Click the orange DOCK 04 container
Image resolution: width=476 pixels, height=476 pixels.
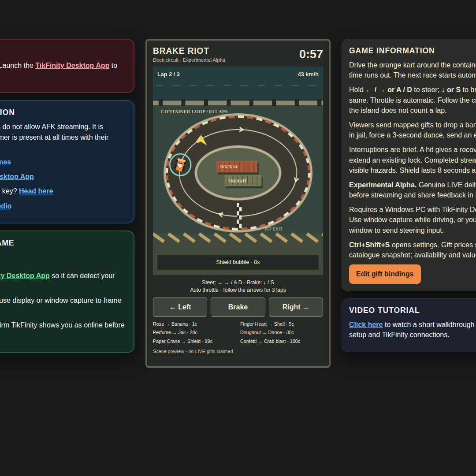(x=237, y=167)
